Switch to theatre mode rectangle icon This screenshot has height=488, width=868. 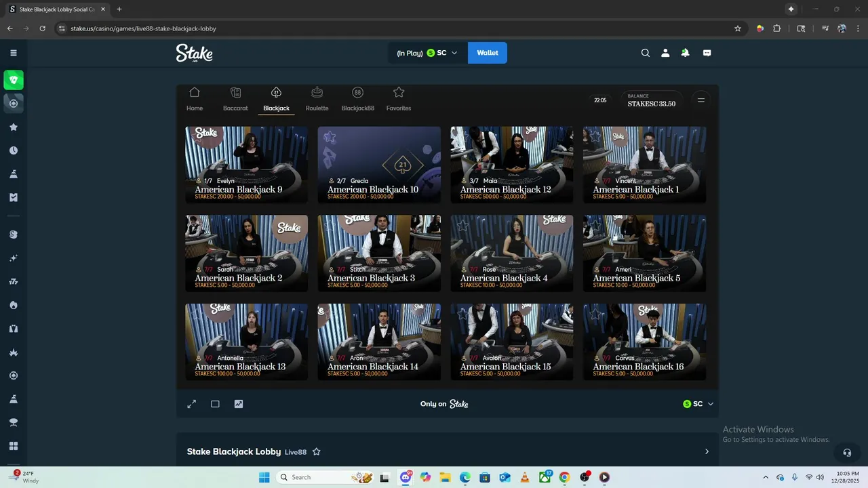pos(215,404)
